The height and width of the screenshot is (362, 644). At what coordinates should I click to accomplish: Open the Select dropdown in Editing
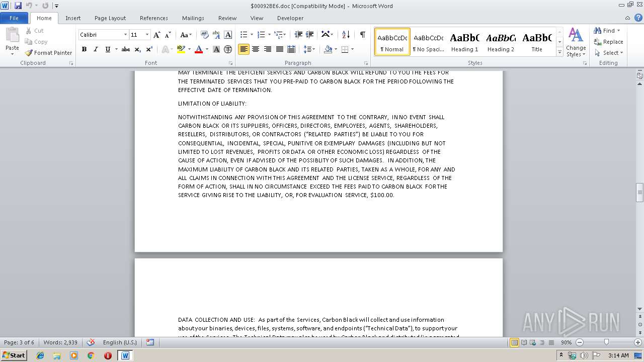[609, 53]
